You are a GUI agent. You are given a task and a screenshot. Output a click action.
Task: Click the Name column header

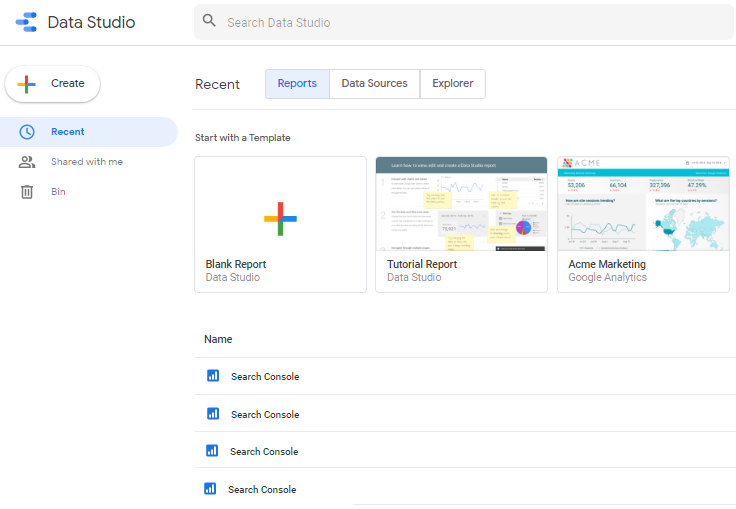(x=218, y=339)
